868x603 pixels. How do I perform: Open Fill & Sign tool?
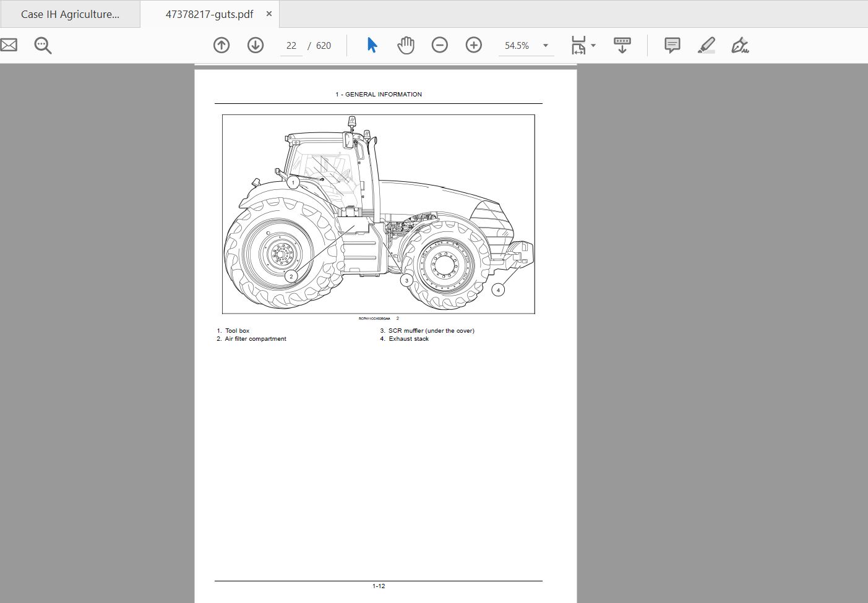coord(740,45)
